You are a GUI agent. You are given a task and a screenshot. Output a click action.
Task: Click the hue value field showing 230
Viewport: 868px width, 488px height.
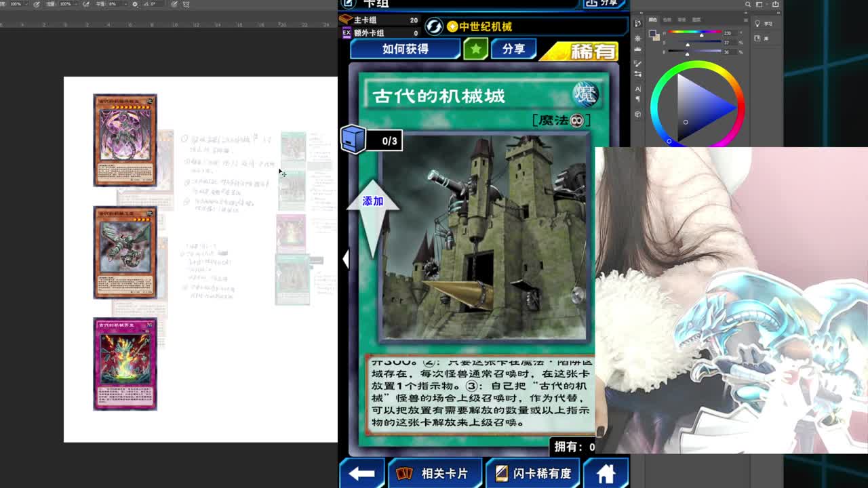click(729, 33)
